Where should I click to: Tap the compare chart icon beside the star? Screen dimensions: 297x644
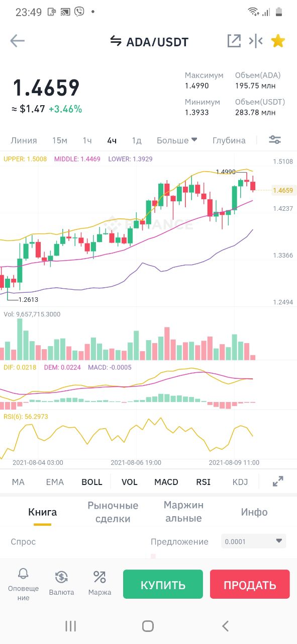[256, 41]
